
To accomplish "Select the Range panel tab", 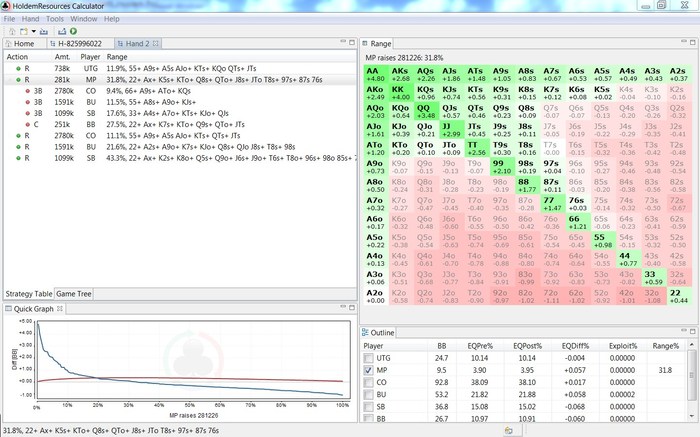I will pos(377,43).
